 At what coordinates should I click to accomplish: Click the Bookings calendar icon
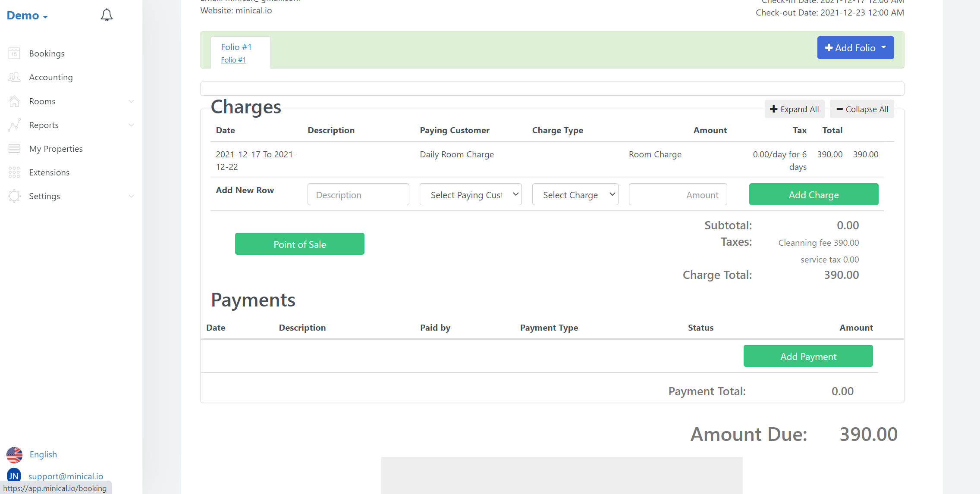14,53
